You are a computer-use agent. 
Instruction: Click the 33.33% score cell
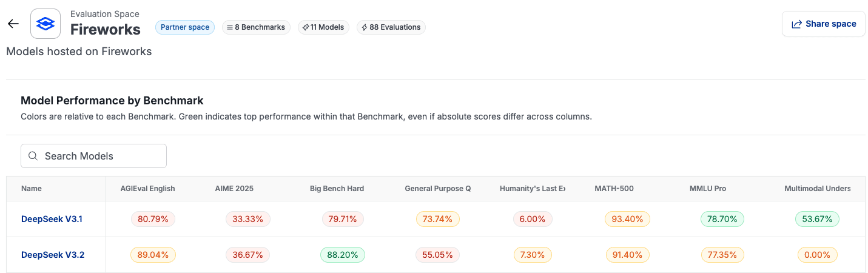247,219
